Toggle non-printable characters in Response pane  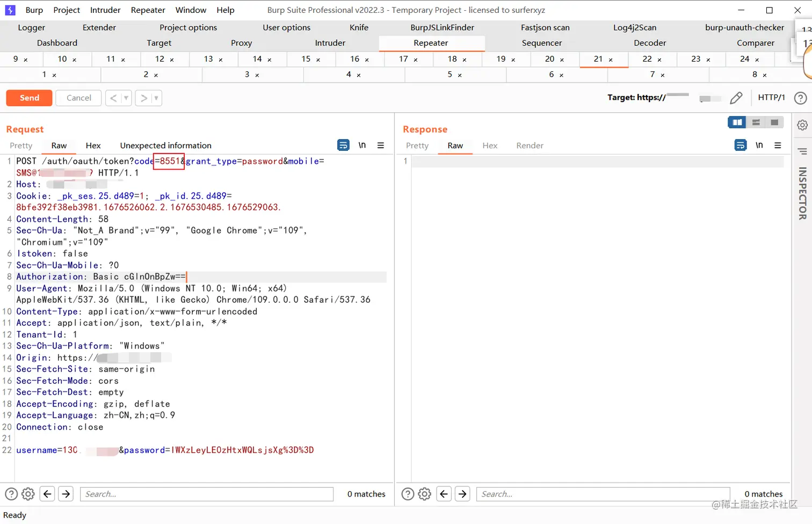tap(759, 145)
